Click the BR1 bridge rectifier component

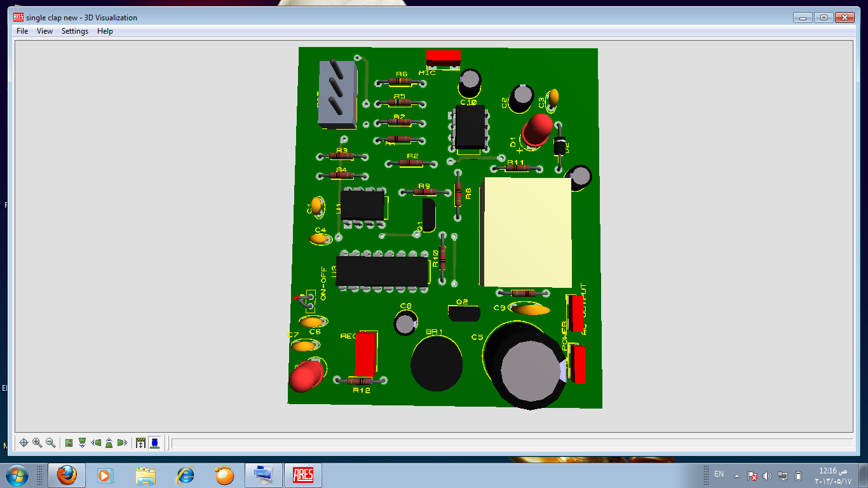coord(437,364)
